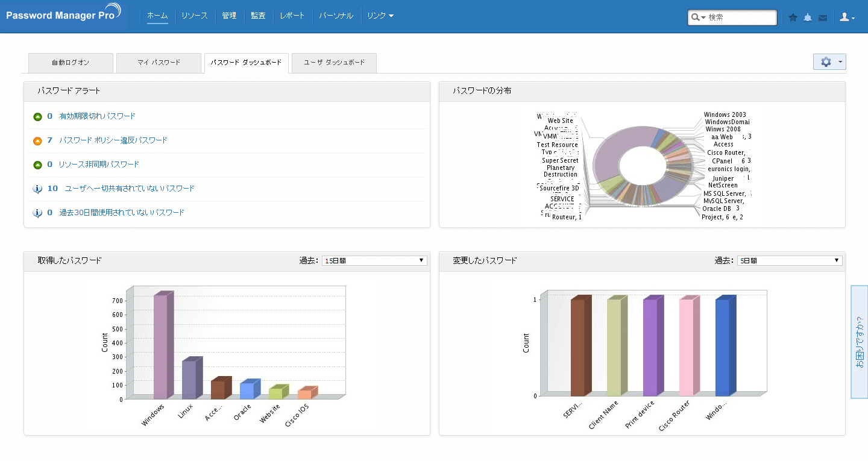Click the purple Print device bar

click(653, 346)
